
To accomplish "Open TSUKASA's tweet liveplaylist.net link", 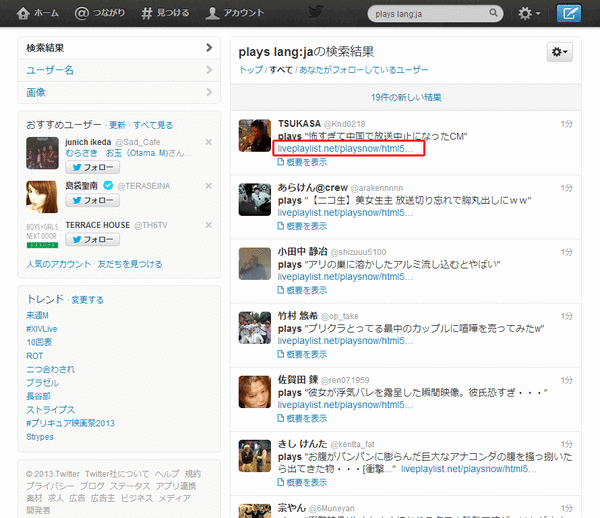I will click(x=346, y=148).
